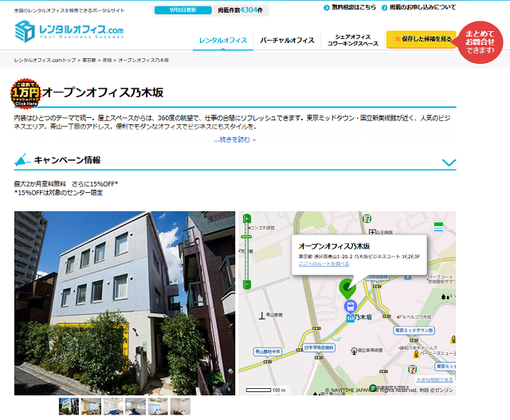Collapse the キャンペーン情報 section chevron
Image resolution: width=510 pixels, height=420 pixels.
(449, 162)
